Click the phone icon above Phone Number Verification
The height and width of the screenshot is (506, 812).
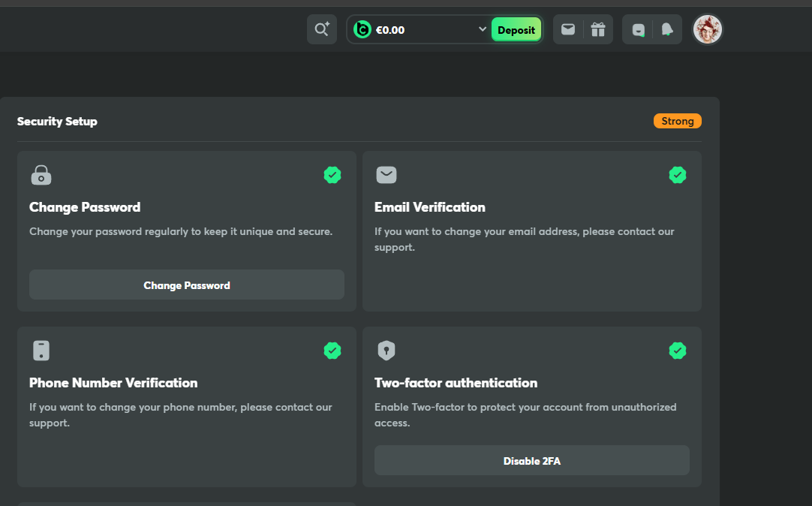pos(41,351)
